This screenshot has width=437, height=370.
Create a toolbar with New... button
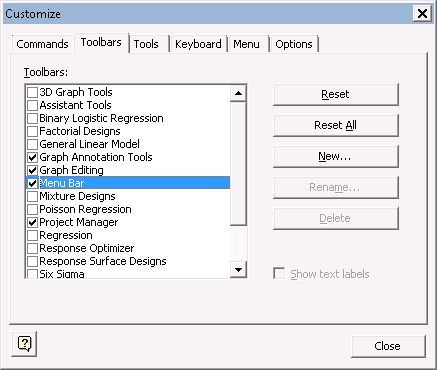pyautogui.click(x=336, y=157)
